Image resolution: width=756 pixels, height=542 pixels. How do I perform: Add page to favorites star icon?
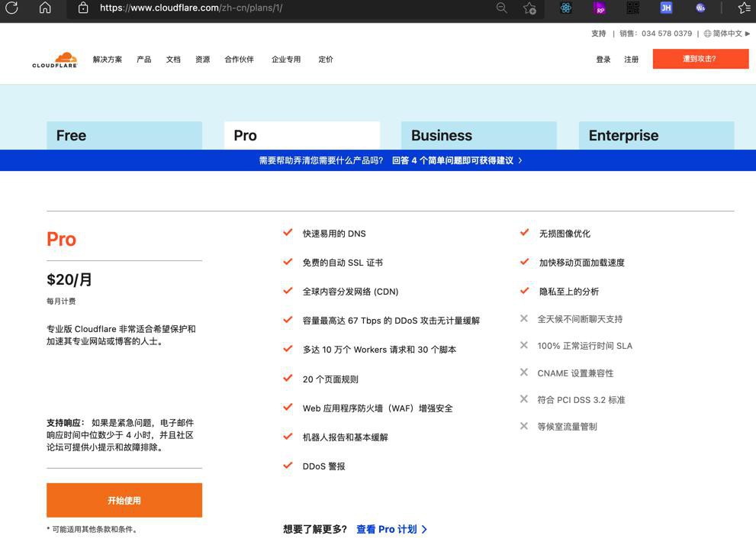(530, 8)
